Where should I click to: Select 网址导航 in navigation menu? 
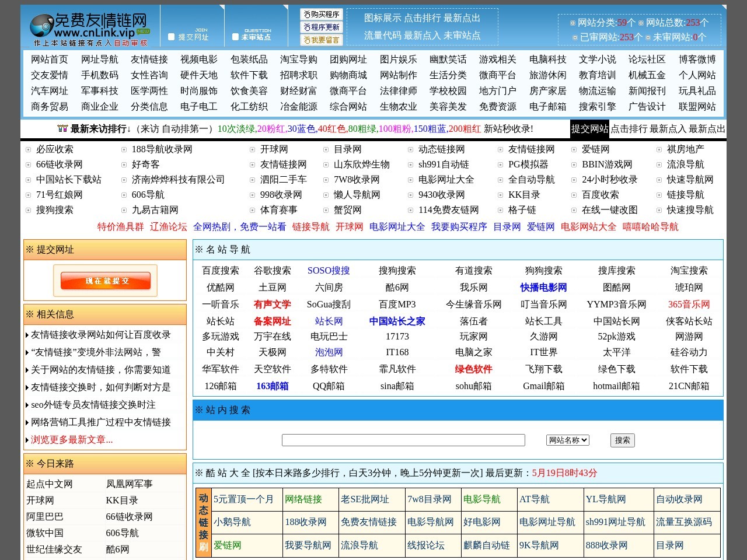click(x=99, y=60)
